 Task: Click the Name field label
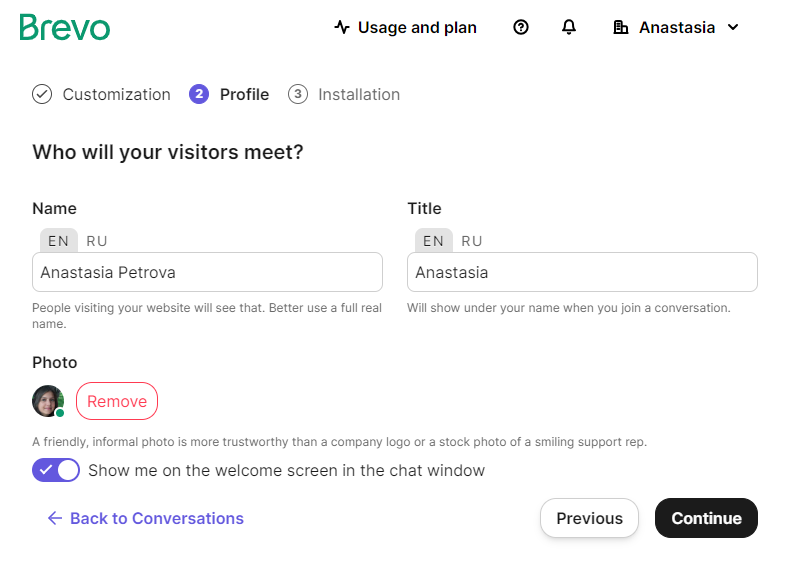(x=54, y=209)
